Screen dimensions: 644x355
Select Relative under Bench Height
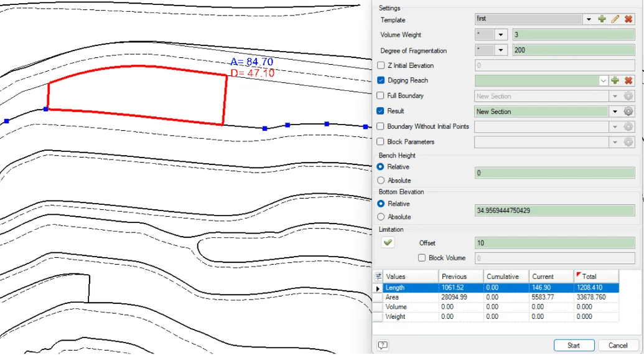coord(381,167)
